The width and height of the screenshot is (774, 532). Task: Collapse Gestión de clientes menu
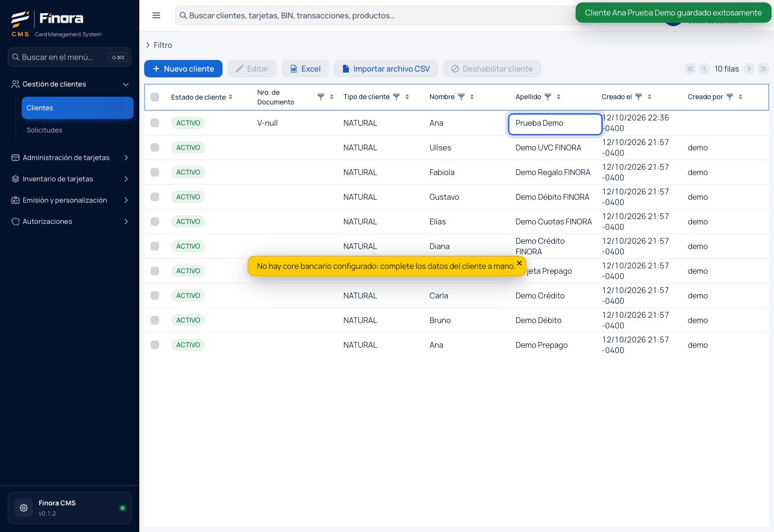tap(70, 84)
